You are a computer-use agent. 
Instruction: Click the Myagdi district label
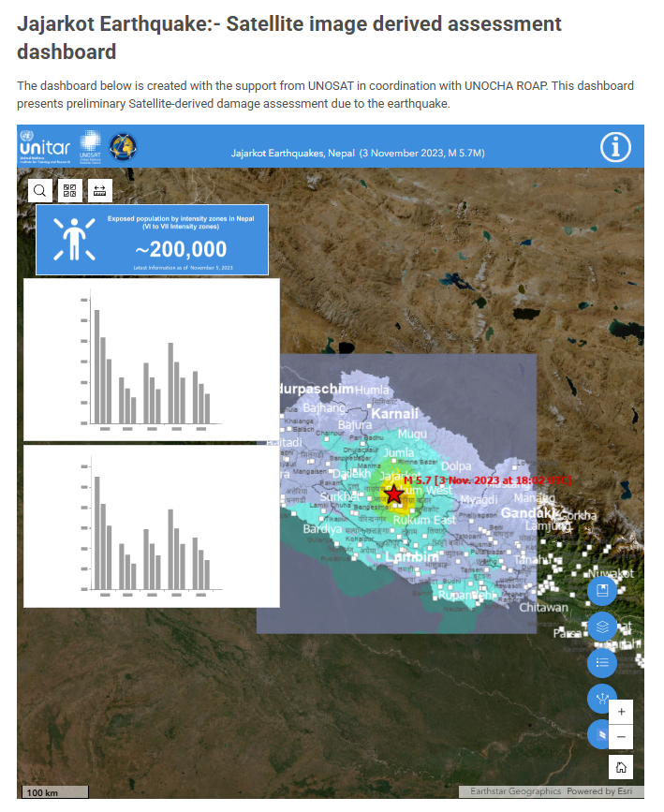coord(479,500)
